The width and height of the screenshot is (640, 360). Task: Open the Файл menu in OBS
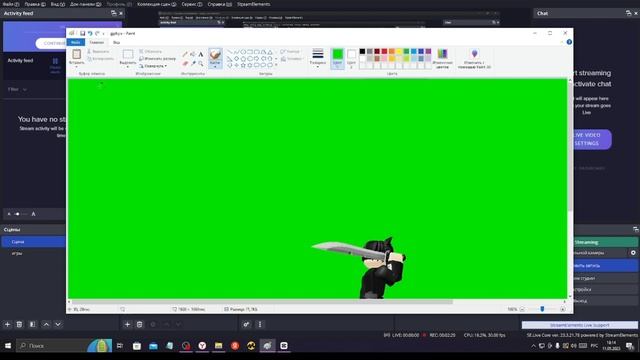click(x=11, y=4)
